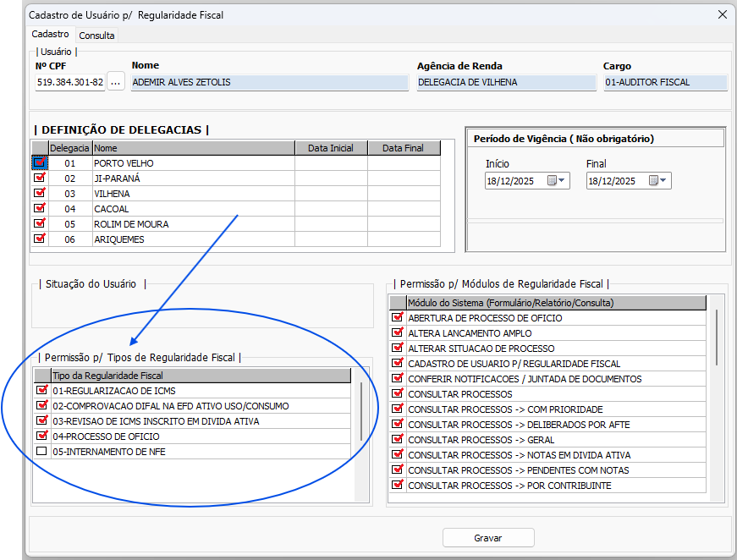Uncheck the CONSULTAR PROCESSOS -> GERAL checkbox

click(397, 440)
